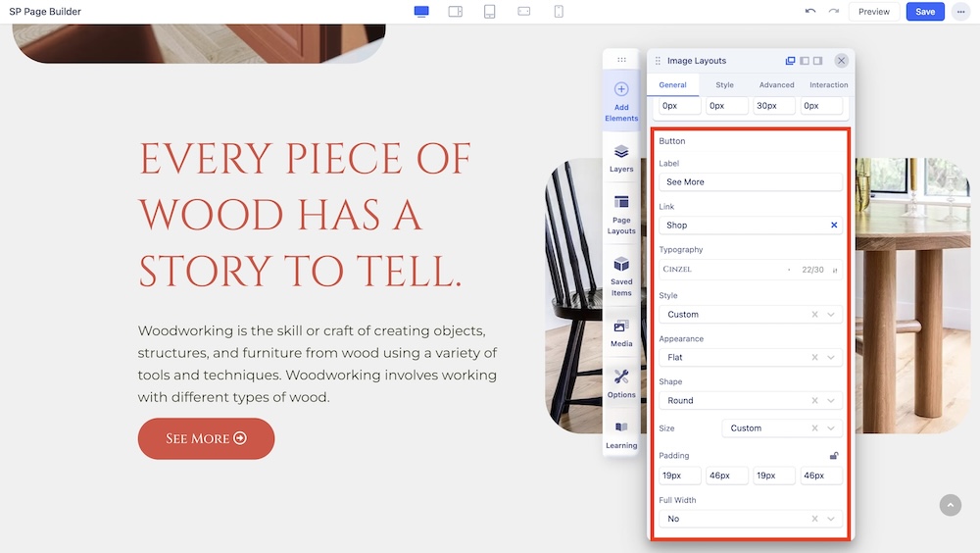
Task: Switch to desktop device preview
Action: coord(421,12)
